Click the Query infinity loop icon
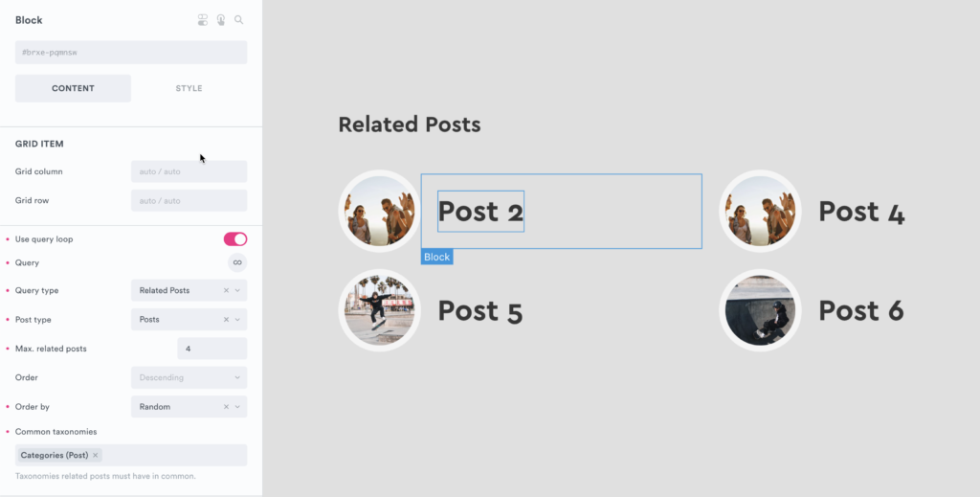The width and height of the screenshot is (980, 497). point(236,262)
